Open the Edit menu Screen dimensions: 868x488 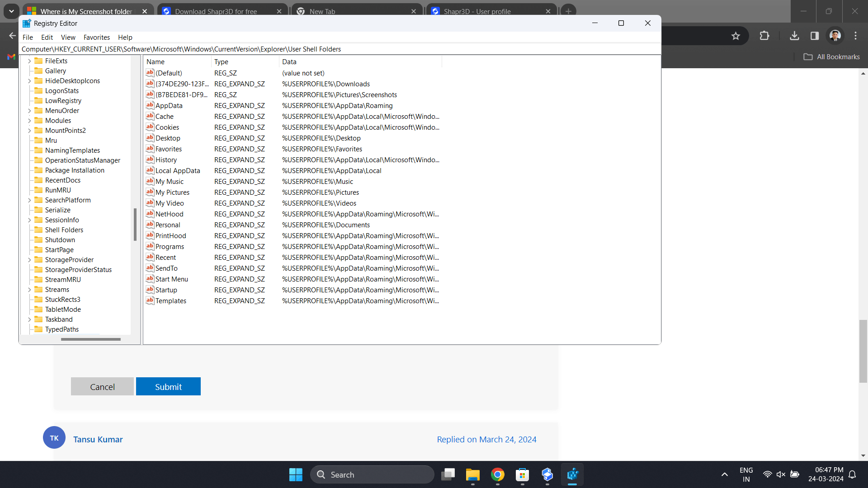click(47, 38)
